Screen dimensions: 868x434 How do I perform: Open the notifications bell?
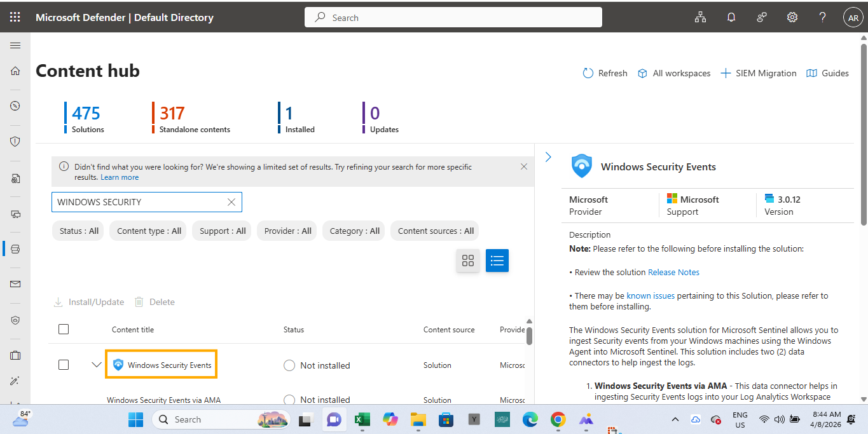pyautogui.click(x=731, y=18)
